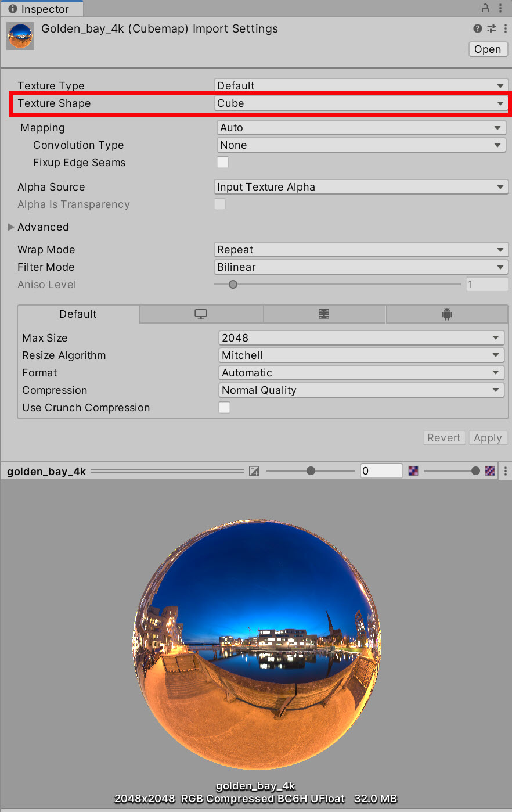
Task: Click the golden_bay_4k preview title bar
Action: 46,472
